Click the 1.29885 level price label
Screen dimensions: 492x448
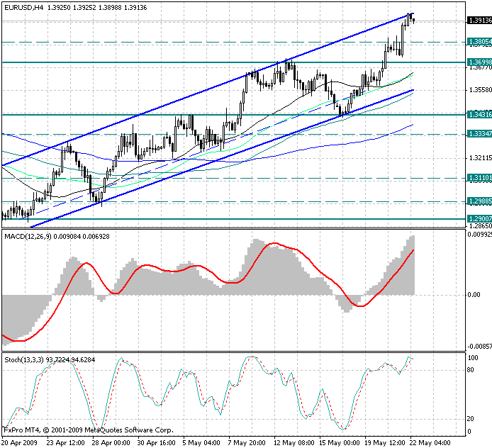click(x=479, y=201)
